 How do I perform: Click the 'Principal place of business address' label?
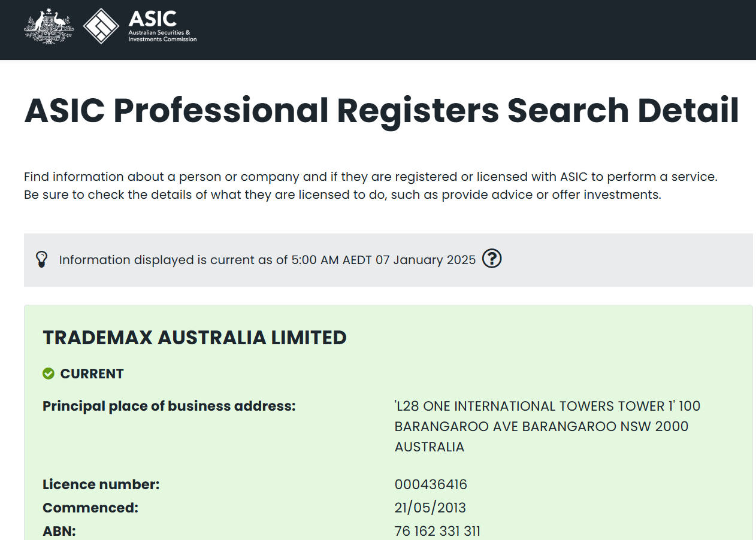tap(169, 406)
